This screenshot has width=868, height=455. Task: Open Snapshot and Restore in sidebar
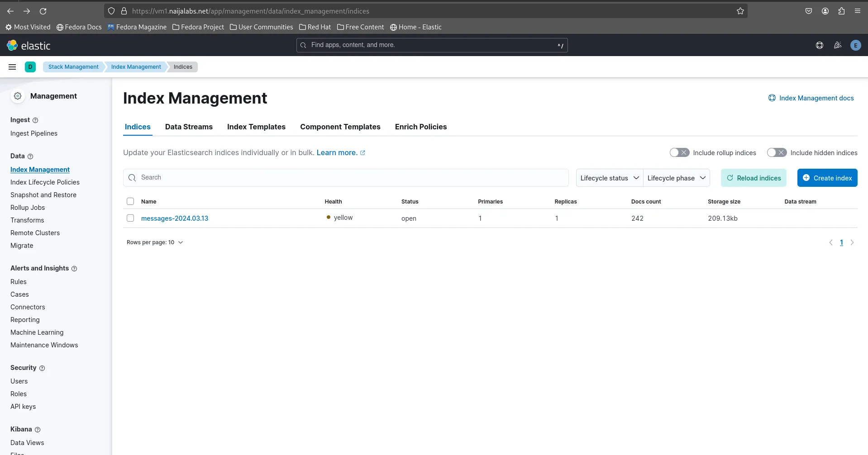tap(43, 195)
